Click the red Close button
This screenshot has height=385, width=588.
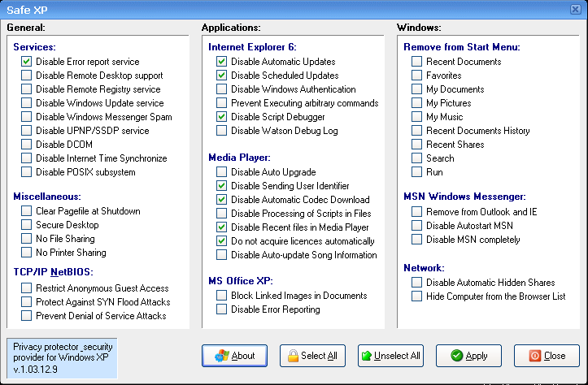pyautogui.click(x=547, y=356)
